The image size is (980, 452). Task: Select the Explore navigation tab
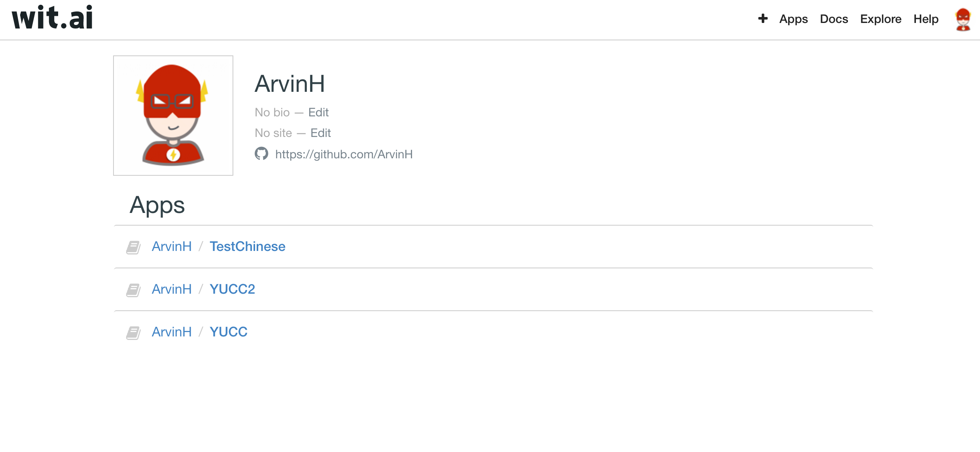tap(880, 18)
